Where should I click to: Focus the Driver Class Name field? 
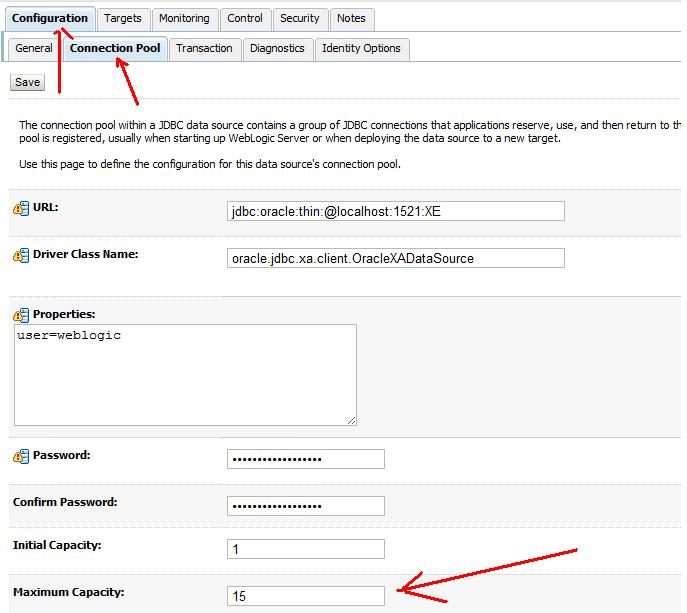[396, 258]
